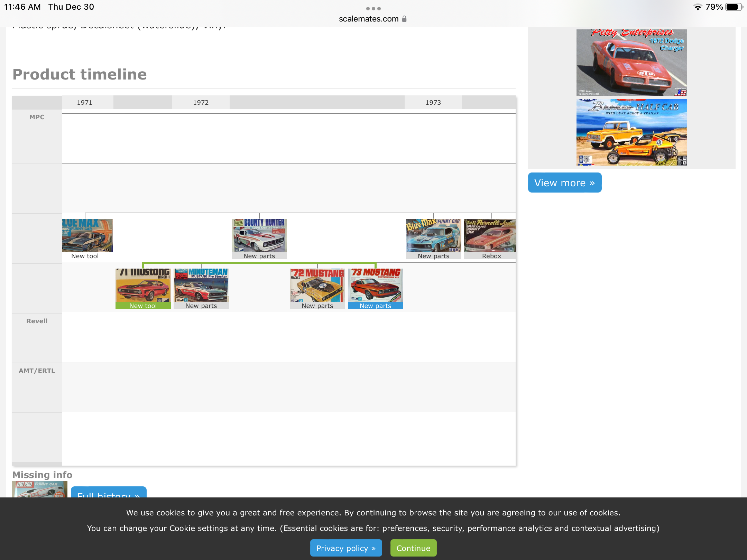This screenshot has width=747, height=560.
Task: Click the View more button
Action: click(565, 183)
